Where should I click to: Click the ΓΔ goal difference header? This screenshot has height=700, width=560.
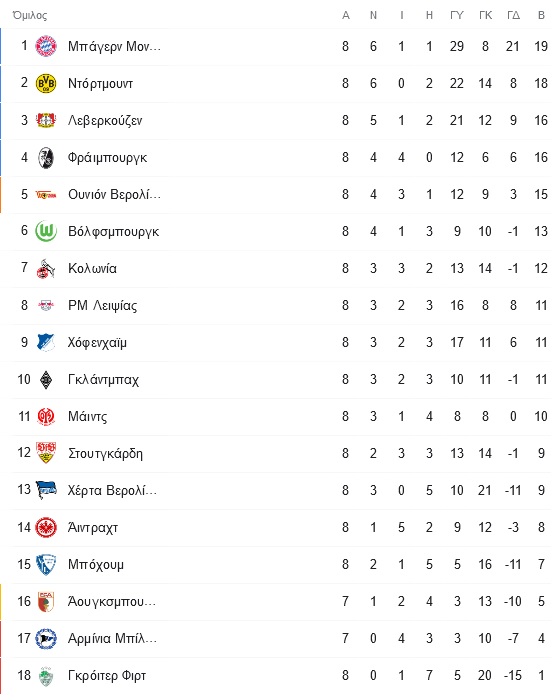(513, 16)
